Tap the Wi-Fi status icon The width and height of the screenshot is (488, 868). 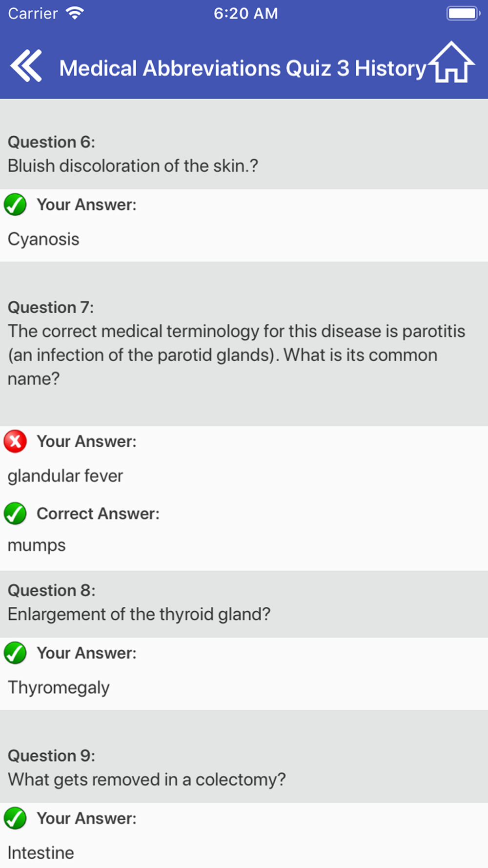(x=75, y=13)
